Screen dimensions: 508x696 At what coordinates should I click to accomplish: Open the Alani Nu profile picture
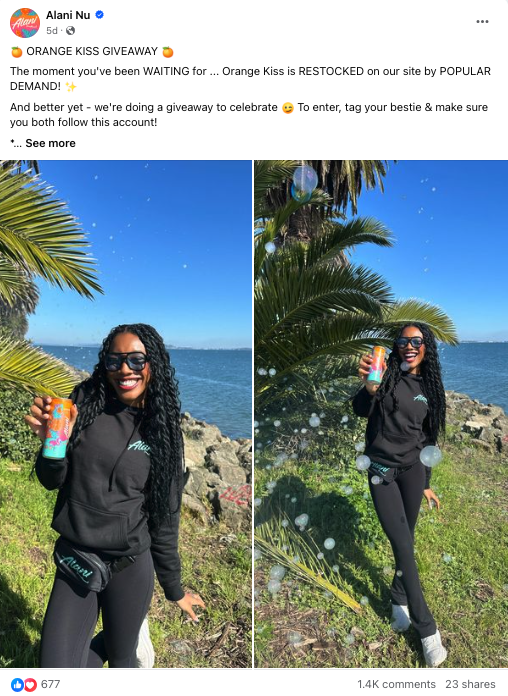click(x=25, y=23)
